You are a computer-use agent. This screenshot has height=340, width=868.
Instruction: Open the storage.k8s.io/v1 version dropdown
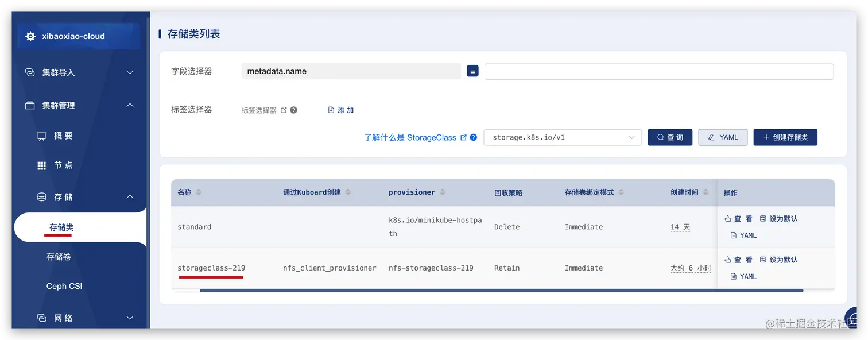pos(563,137)
